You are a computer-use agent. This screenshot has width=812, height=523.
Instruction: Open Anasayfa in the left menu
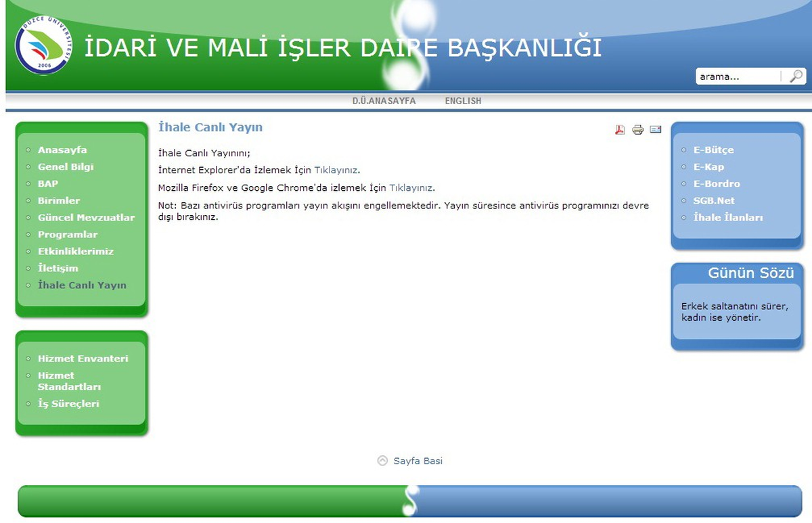click(62, 150)
